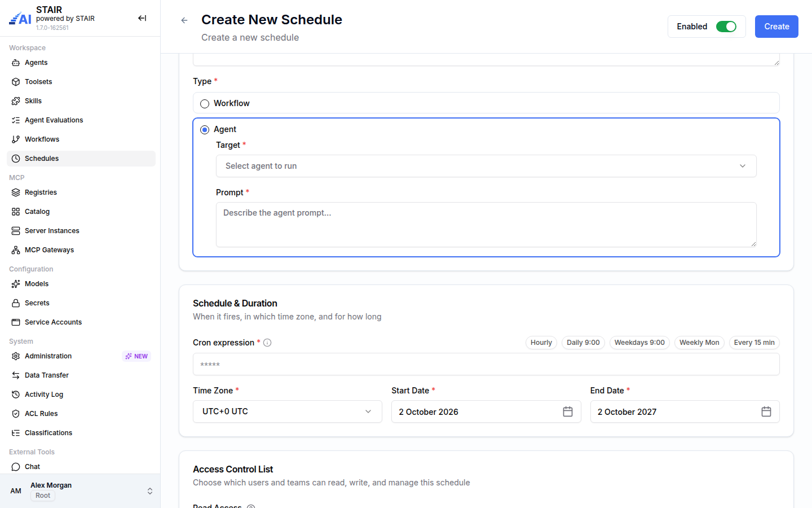812x508 pixels.
Task: Open Toolsets in the sidebar
Action: click(81, 82)
